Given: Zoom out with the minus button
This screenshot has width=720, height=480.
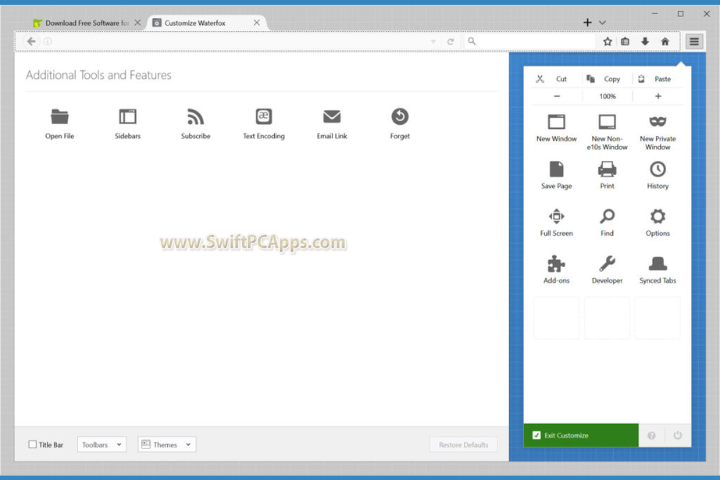Looking at the screenshot, I should 557,96.
